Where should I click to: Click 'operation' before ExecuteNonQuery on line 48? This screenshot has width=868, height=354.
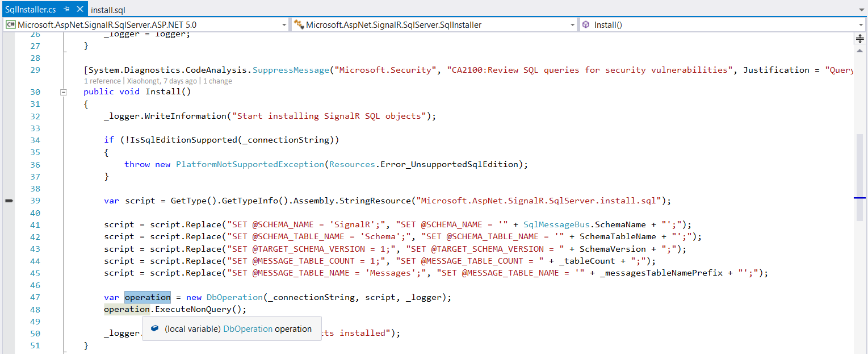point(127,310)
